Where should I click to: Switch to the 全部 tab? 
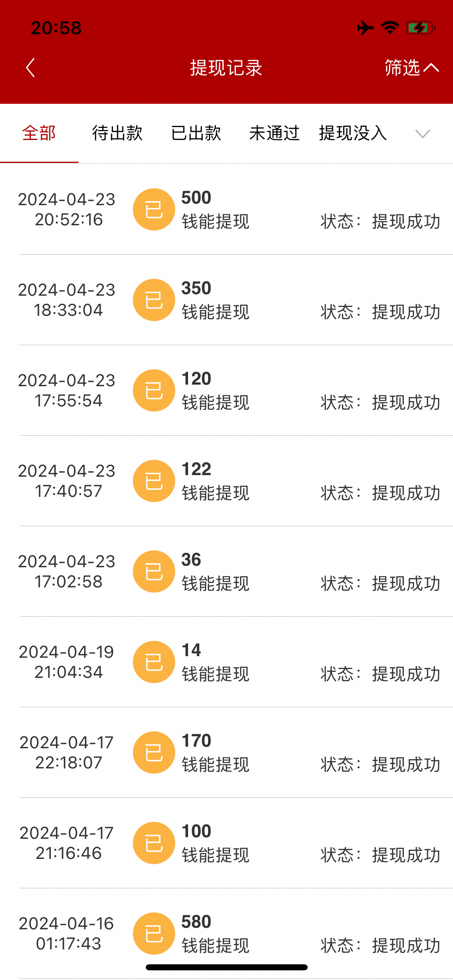pyautogui.click(x=39, y=133)
